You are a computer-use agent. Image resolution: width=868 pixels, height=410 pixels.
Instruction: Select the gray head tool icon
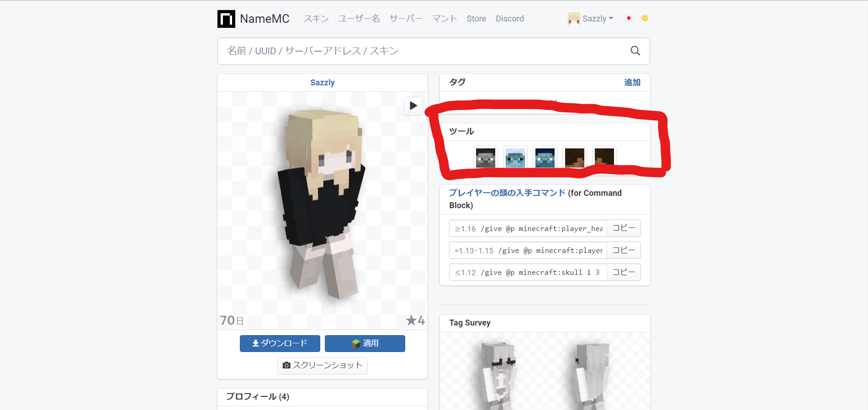click(486, 158)
